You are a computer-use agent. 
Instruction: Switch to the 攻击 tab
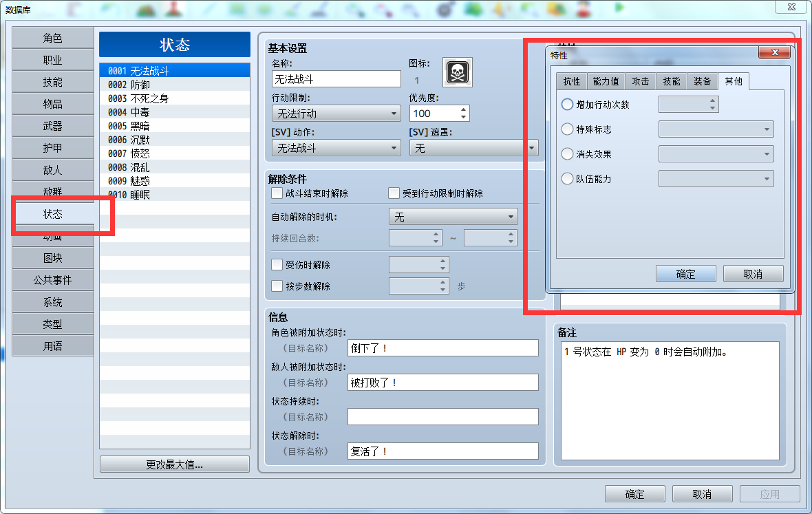pos(641,81)
